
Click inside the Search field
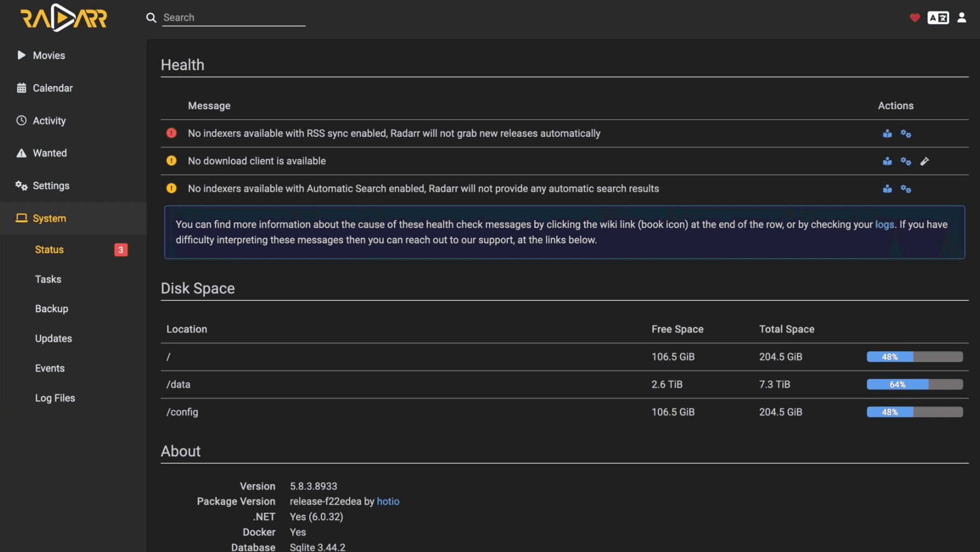pyautogui.click(x=233, y=17)
